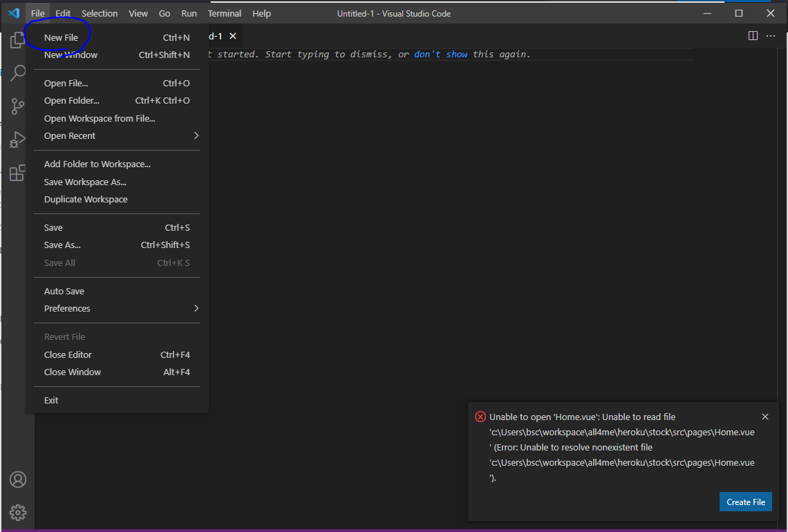Open the Selection menu
This screenshot has height=532, width=788.
100,14
